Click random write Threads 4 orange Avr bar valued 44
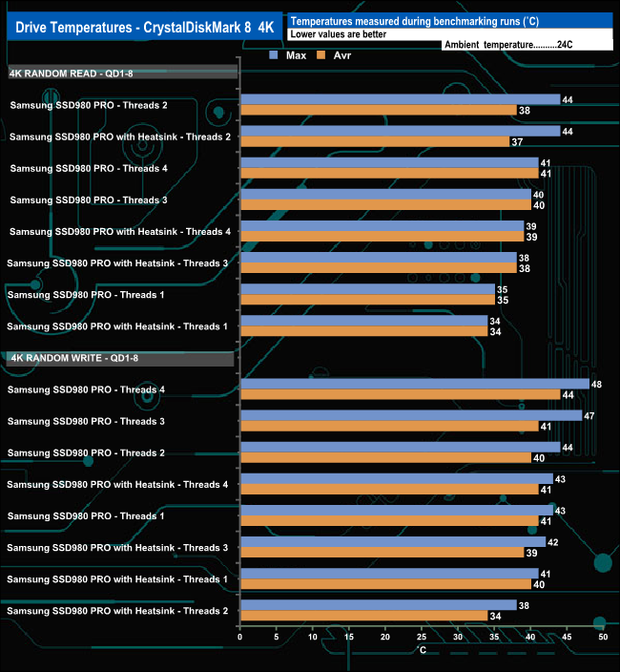This screenshot has width=620, height=672. pos(401,395)
